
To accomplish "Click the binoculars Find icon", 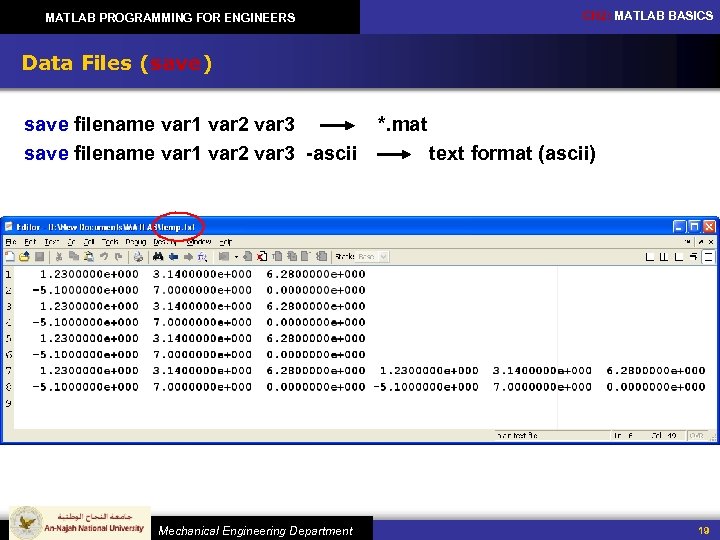I will (158, 256).
